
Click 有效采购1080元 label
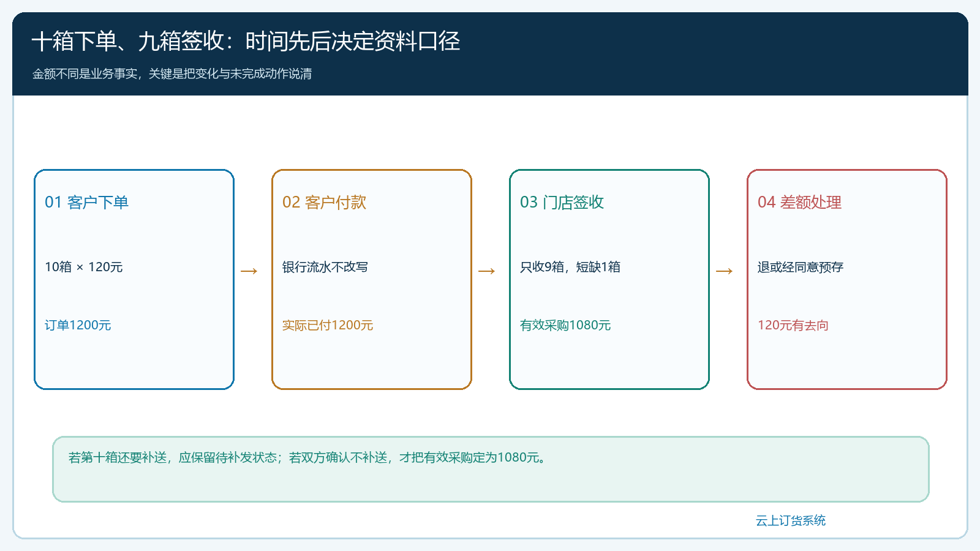pos(565,325)
